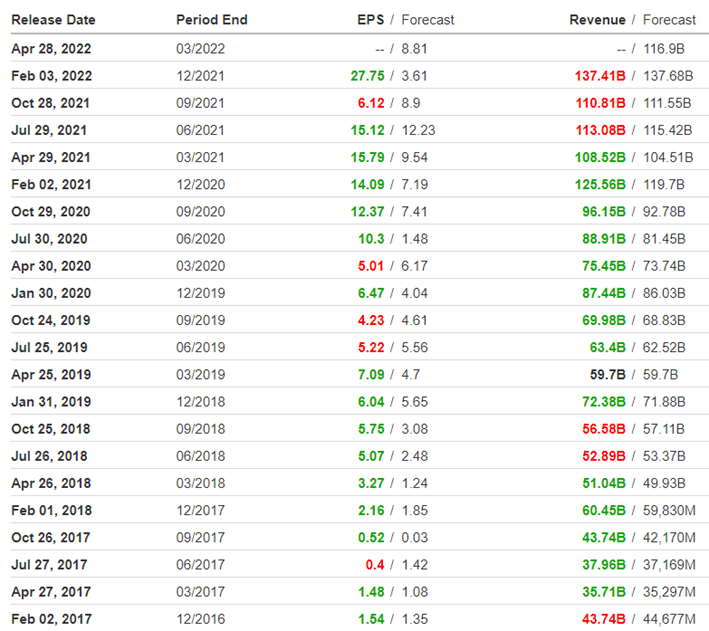Click revenue forecast 44,677M

tap(669, 619)
